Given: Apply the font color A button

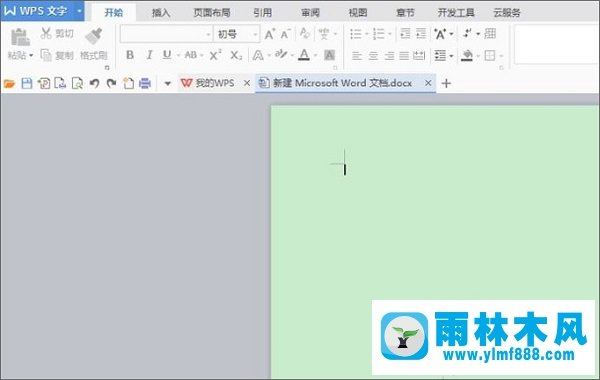Looking at the screenshot, I should pos(304,55).
